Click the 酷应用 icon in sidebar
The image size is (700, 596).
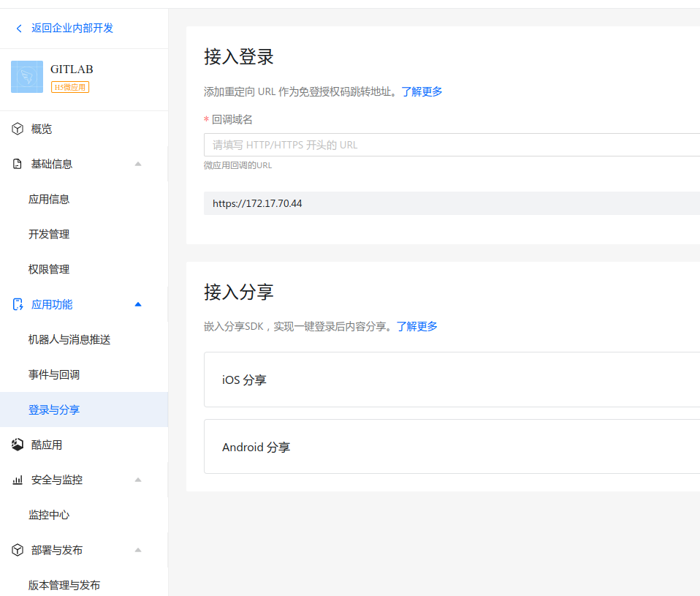tap(18, 445)
